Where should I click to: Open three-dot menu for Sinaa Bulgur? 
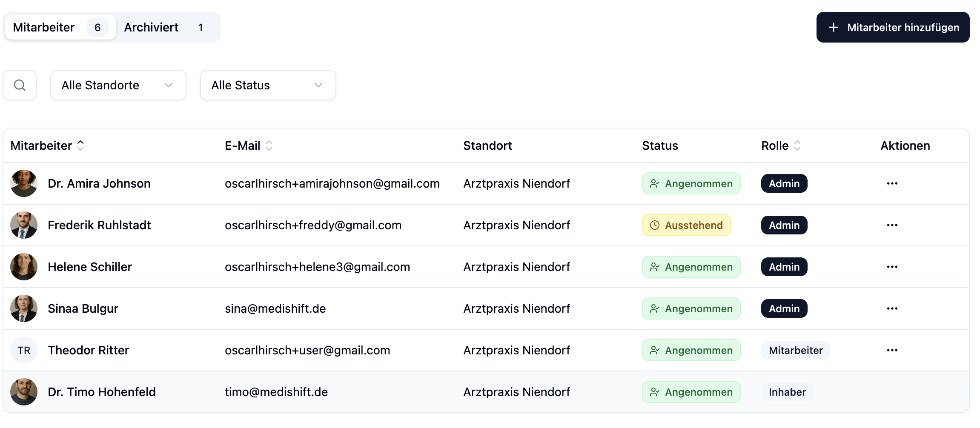click(892, 308)
